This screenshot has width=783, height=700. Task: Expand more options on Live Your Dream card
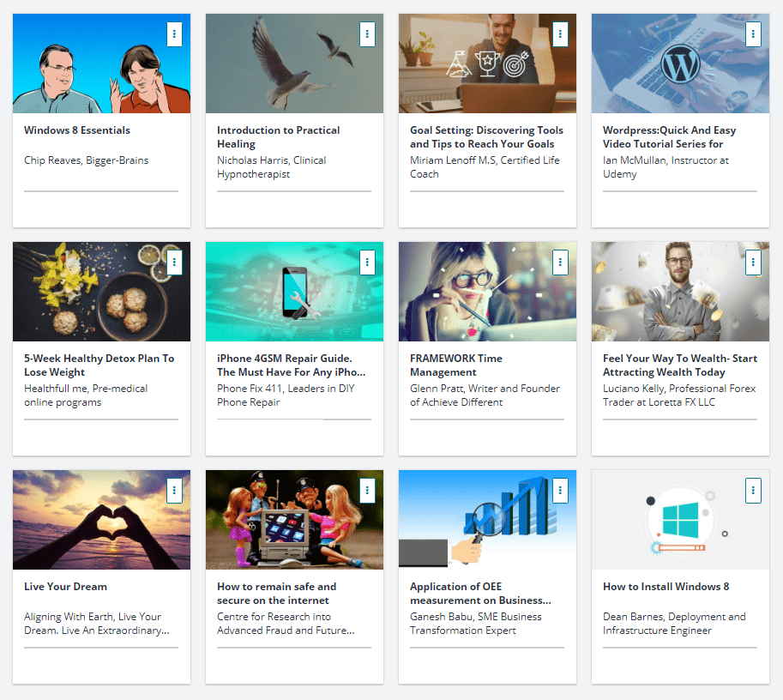tap(174, 491)
